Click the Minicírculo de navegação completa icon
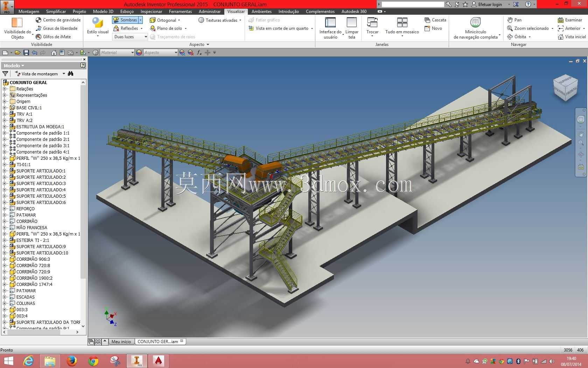 click(x=475, y=22)
